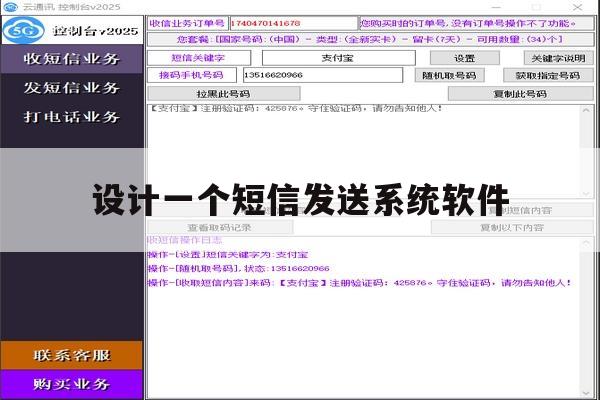Click the 联系客服 button

pyautogui.click(x=72, y=356)
